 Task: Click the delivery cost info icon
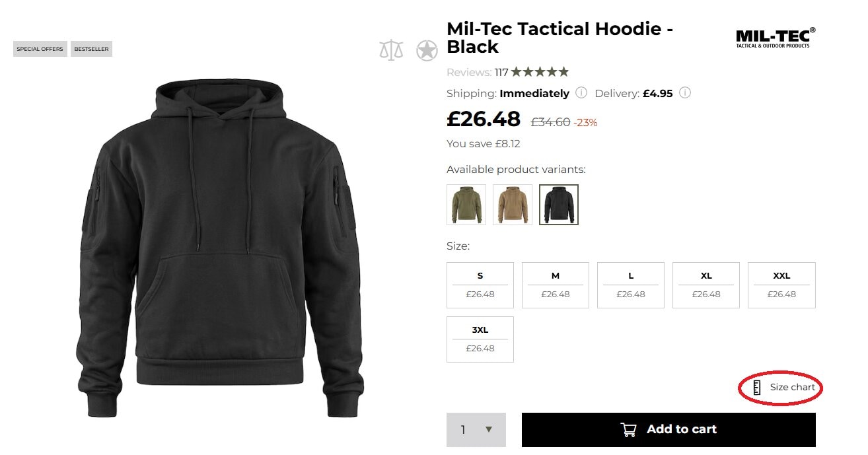[685, 93]
